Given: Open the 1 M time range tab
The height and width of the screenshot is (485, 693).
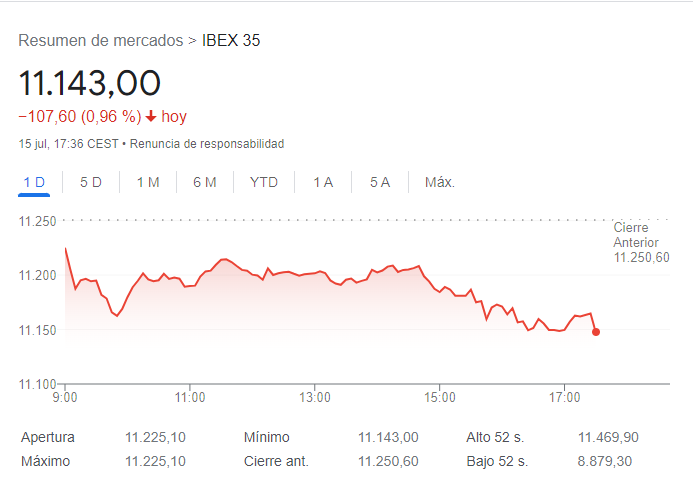Looking at the screenshot, I should pyautogui.click(x=148, y=182).
